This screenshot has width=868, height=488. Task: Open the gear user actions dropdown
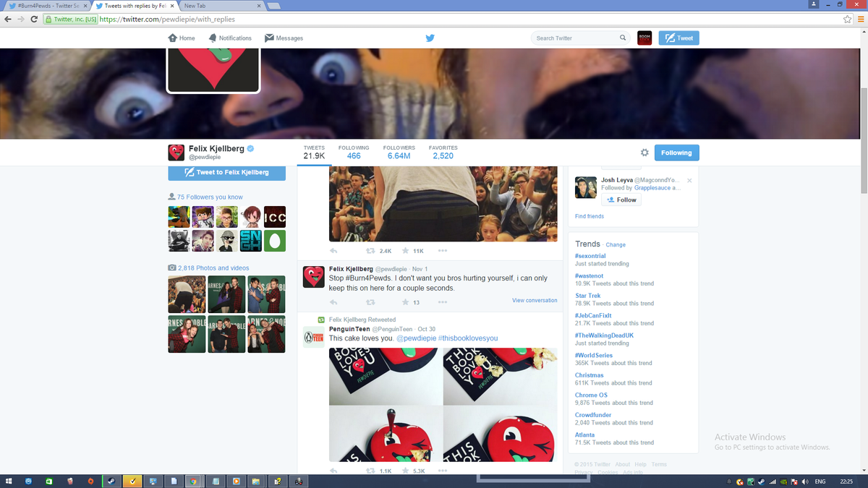(644, 153)
